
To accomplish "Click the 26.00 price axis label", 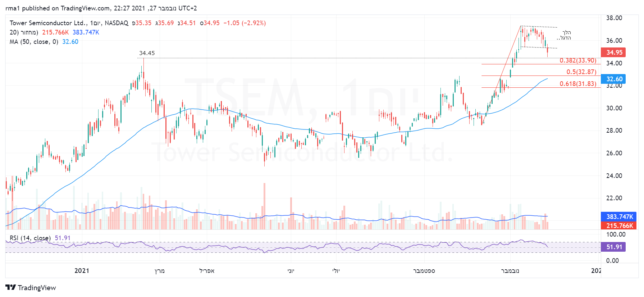I will (x=614, y=153).
